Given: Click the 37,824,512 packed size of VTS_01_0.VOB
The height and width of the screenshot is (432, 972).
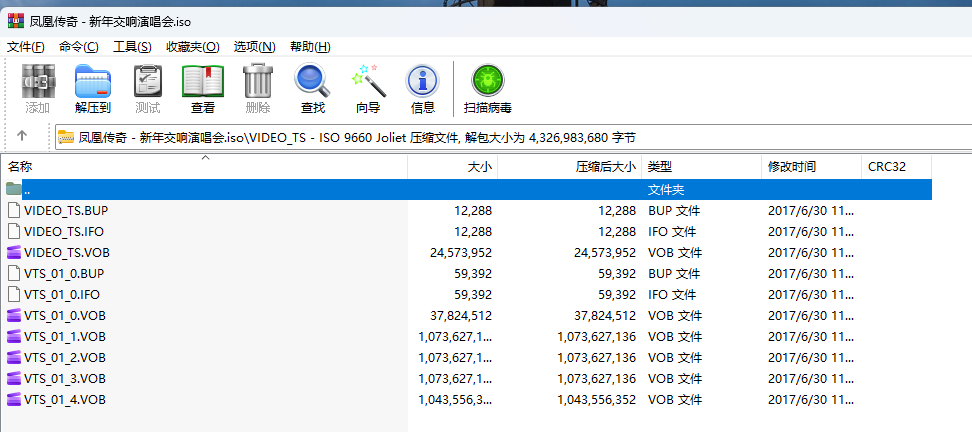Looking at the screenshot, I should tap(605, 316).
